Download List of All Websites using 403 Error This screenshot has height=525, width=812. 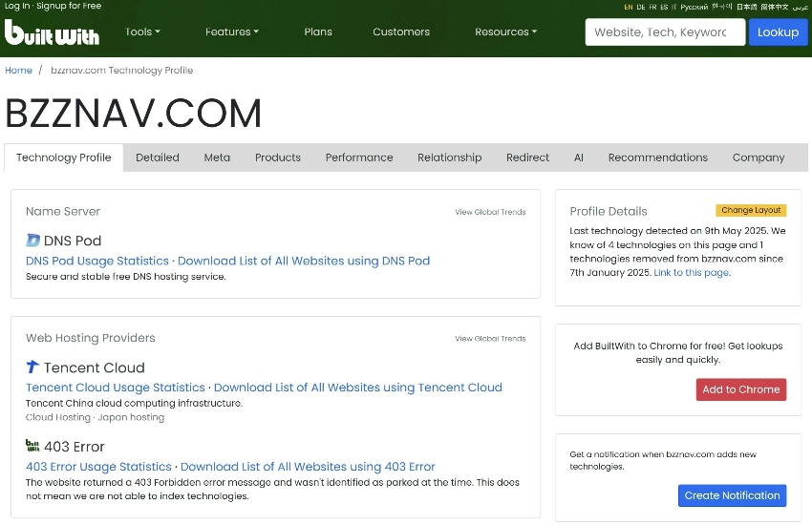pyautogui.click(x=308, y=467)
